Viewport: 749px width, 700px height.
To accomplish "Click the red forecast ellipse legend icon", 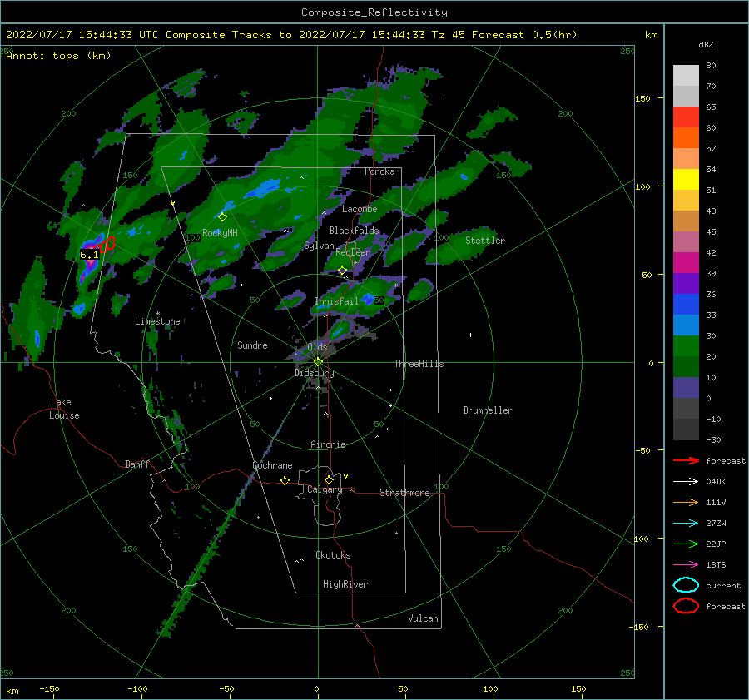I will 686,606.
